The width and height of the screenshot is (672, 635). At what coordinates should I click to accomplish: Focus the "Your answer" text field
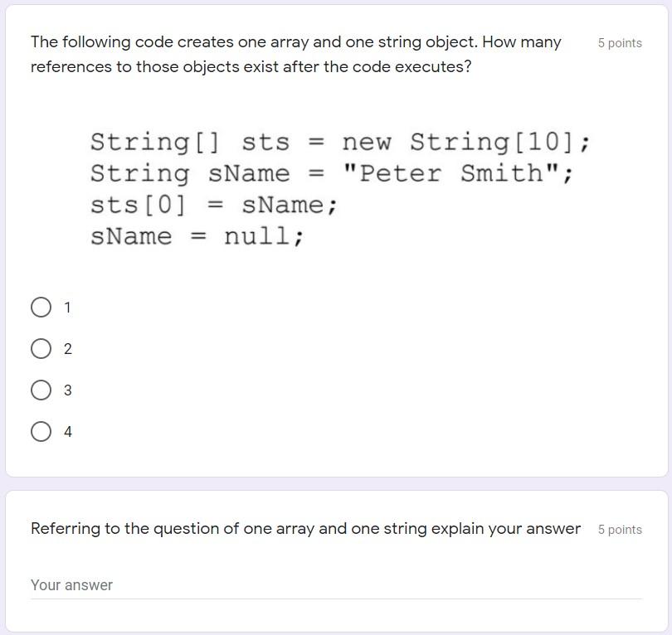click(x=337, y=585)
